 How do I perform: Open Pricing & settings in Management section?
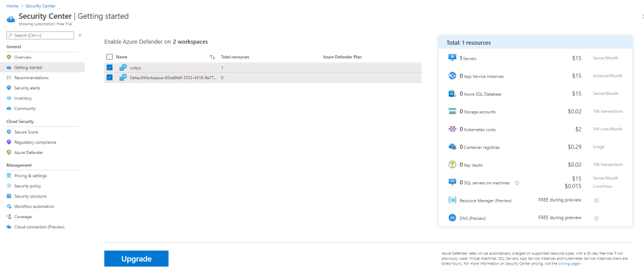[x=30, y=176]
